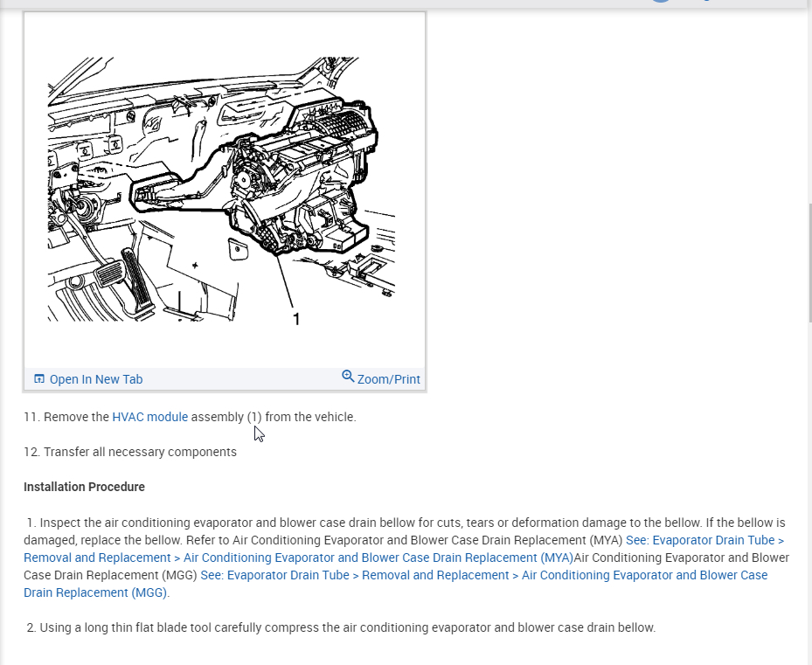Viewport: 812px width, 665px height.
Task: Open Evaporator Drain Tube Replacement (MYA) link
Action: tap(404, 549)
